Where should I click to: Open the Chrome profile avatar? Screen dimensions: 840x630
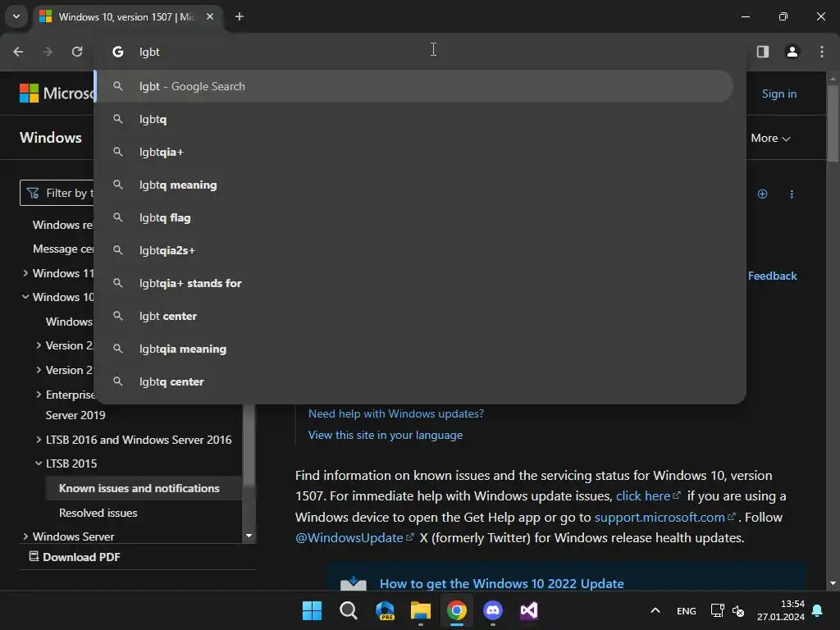point(792,52)
